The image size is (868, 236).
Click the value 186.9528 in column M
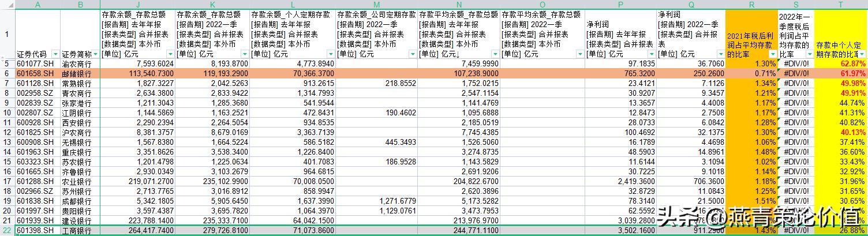[376, 162]
